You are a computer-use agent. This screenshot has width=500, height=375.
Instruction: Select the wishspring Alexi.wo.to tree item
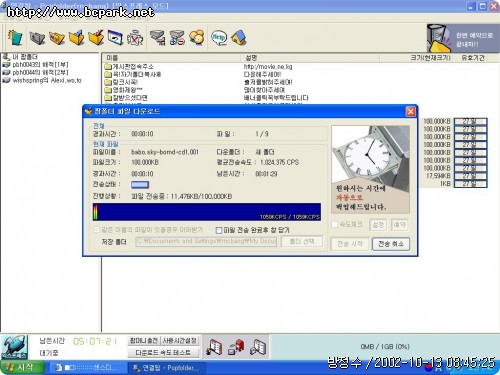point(42,80)
